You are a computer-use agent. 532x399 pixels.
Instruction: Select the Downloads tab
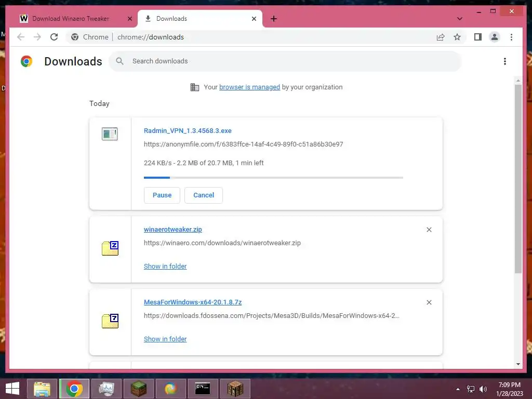click(x=200, y=19)
